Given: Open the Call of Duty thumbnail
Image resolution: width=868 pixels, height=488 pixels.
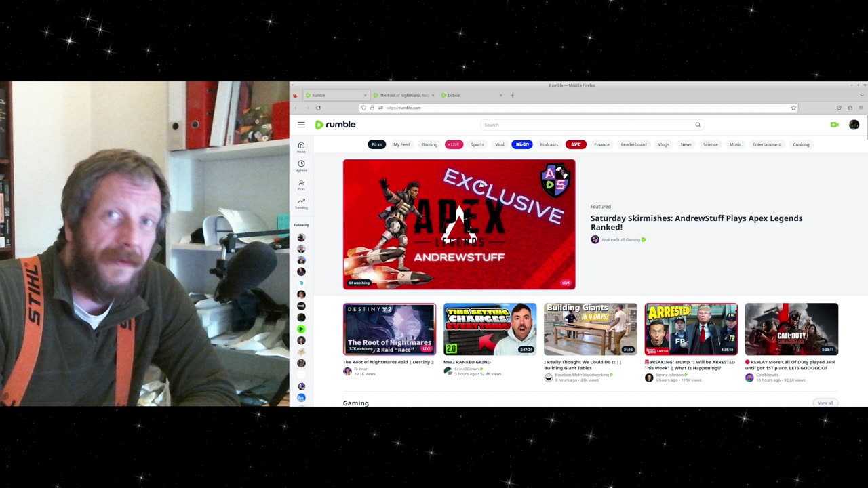Looking at the screenshot, I should tap(791, 329).
